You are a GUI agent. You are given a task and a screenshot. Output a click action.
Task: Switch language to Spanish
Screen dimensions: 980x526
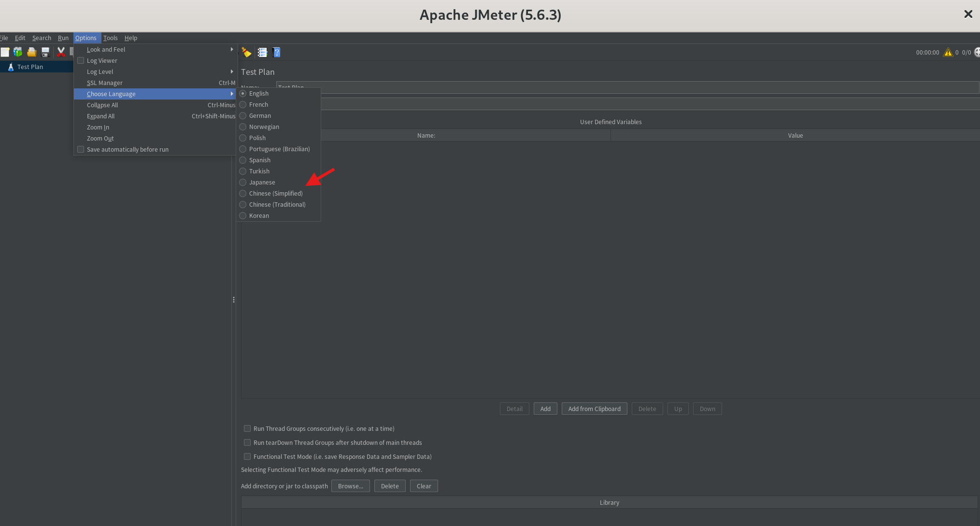(278, 160)
